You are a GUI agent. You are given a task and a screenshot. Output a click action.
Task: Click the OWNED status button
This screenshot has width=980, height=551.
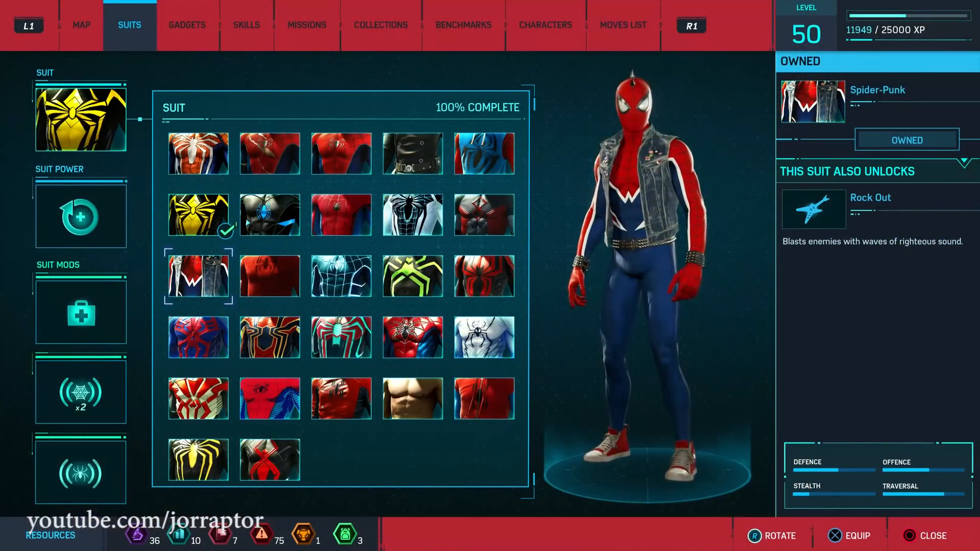pyautogui.click(x=907, y=140)
